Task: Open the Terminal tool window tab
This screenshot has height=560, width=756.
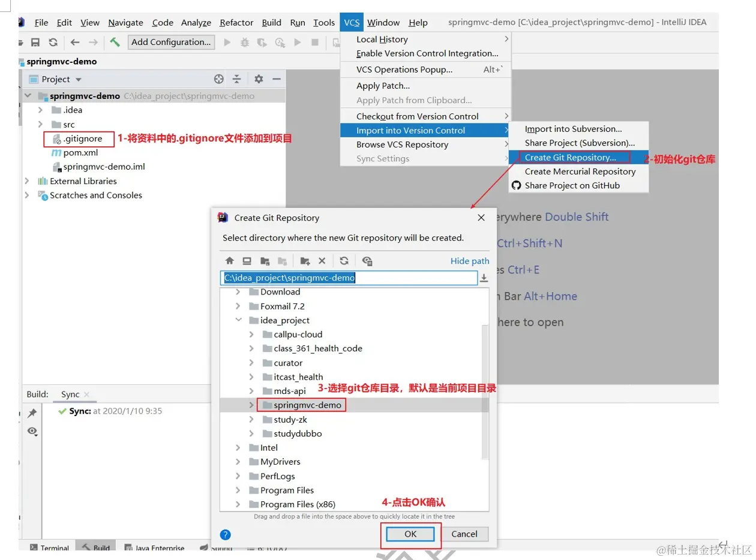Action: [x=50, y=548]
